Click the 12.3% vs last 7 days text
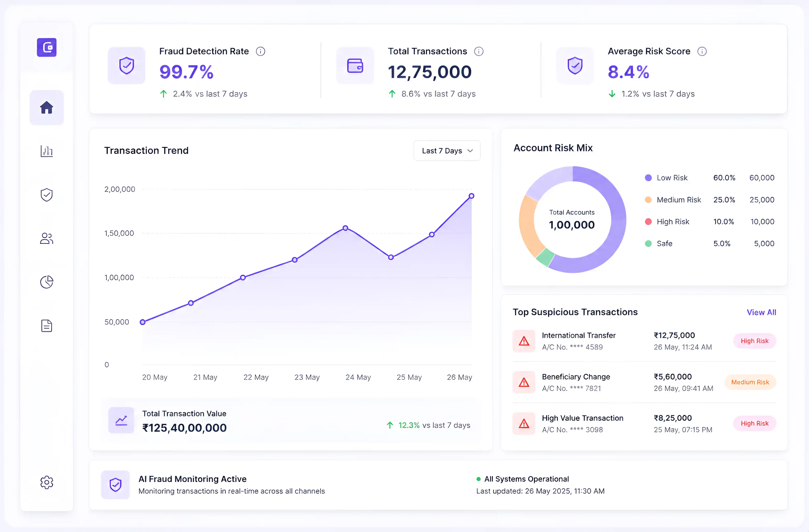Viewport: 809px width, 532px height. [434, 425]
